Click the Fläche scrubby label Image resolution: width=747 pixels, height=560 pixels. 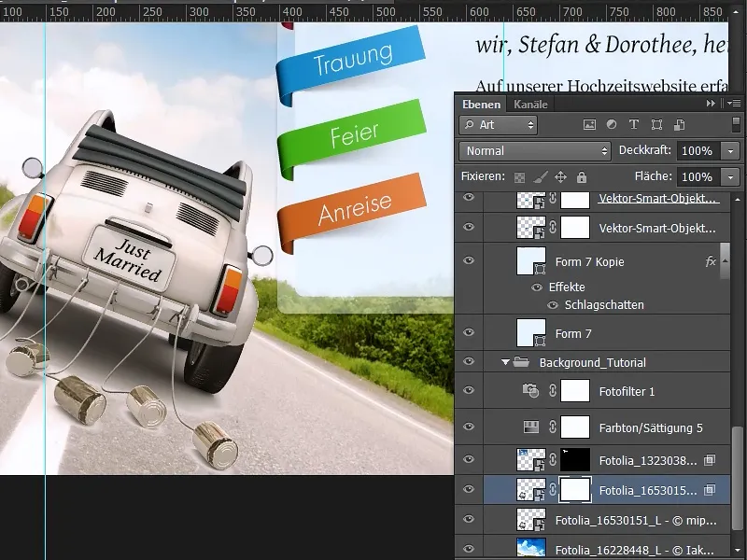tap(653, 176)
